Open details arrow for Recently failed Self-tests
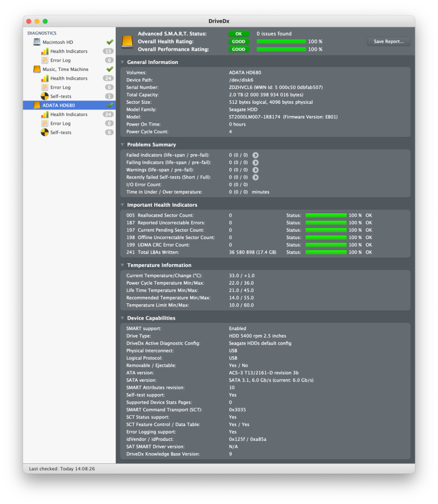Image resolution: width=438 pixels, height=504 pixels. point(255,177)
